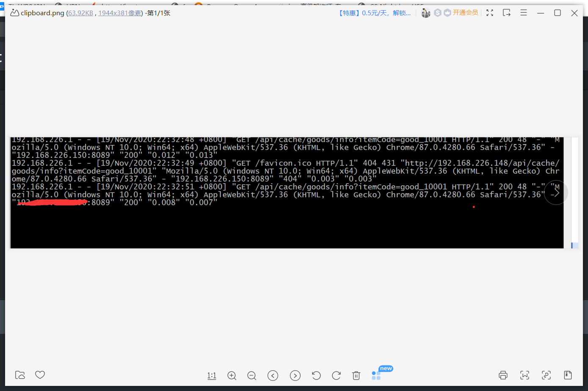588x391 pixels.
Task: Print the image using printer icon
Action: click(x=503, y=375)
